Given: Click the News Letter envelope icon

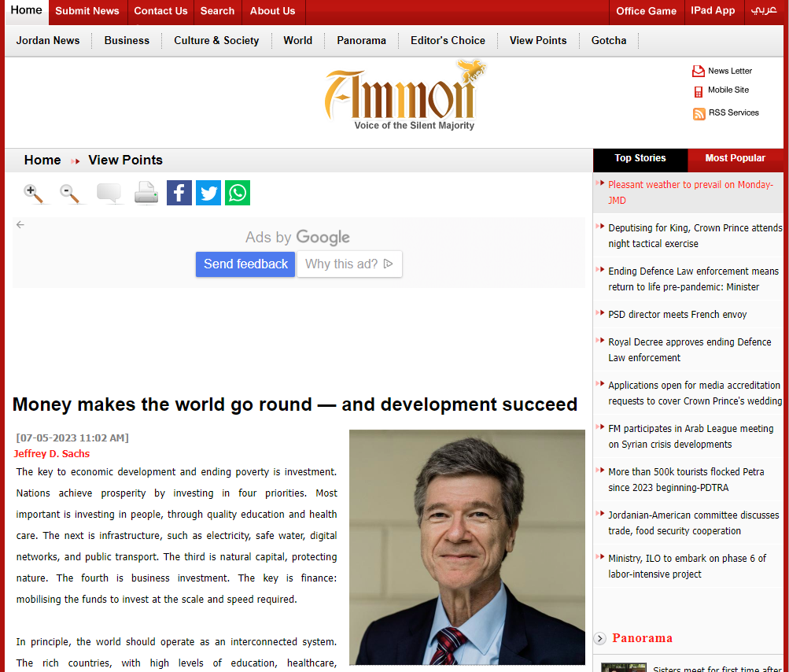Looking at the screenshot, I should pos(699,71).
